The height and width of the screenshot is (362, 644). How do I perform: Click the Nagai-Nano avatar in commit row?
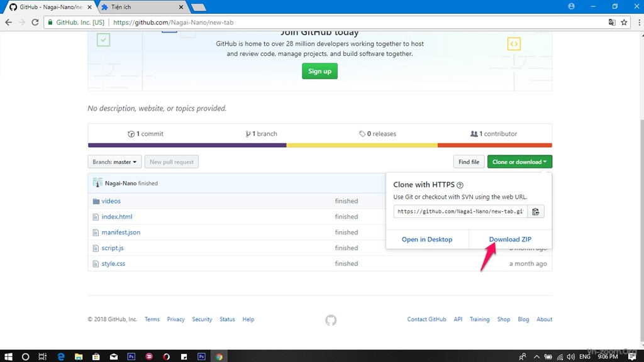point(97,183)
